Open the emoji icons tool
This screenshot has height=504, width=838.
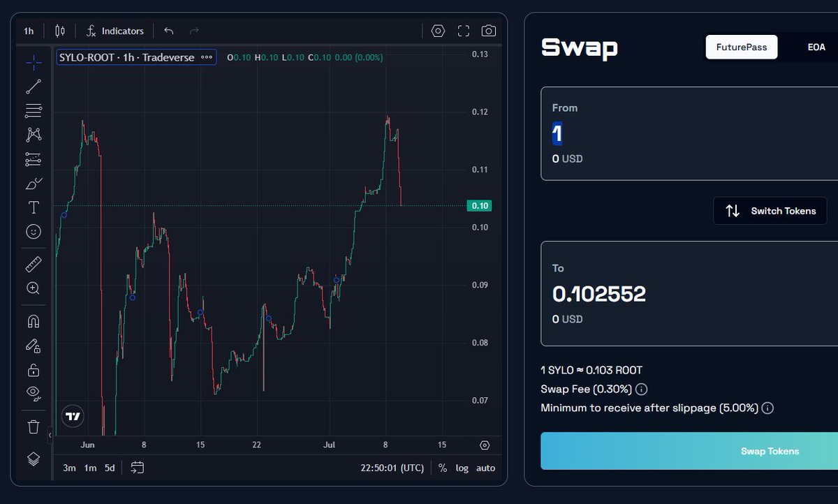[x=33, y=231]
